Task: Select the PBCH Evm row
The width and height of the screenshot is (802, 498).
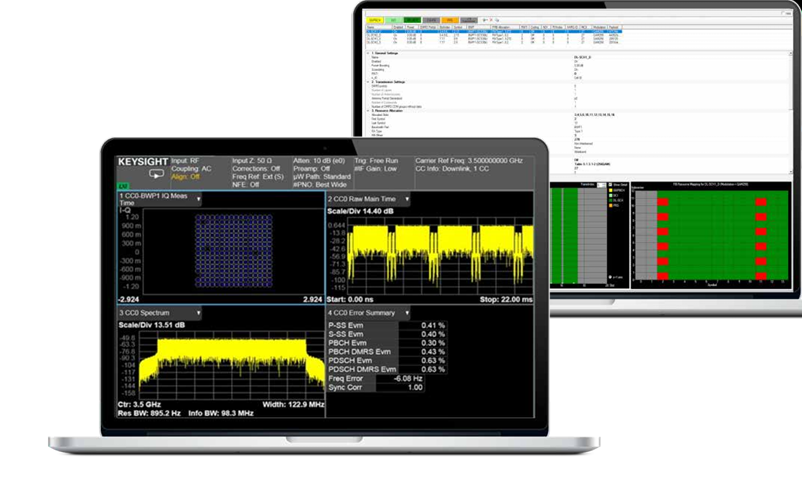Action: point(387,343)
